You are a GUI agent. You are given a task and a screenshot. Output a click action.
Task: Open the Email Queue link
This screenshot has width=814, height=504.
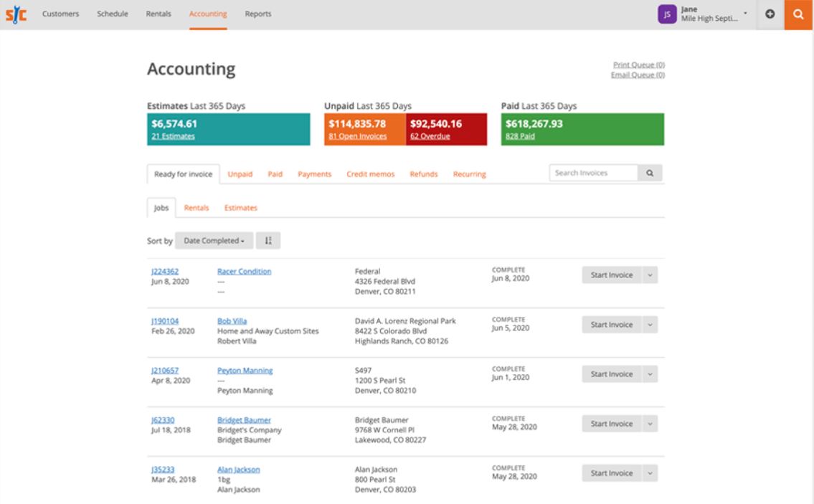point(638,75)
